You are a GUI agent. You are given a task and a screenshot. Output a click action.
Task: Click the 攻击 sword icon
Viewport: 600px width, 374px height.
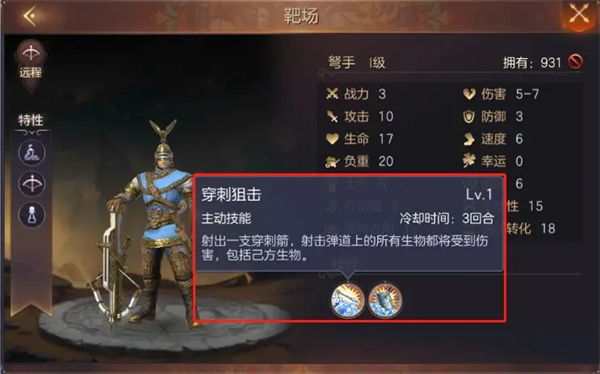[332, 116]
